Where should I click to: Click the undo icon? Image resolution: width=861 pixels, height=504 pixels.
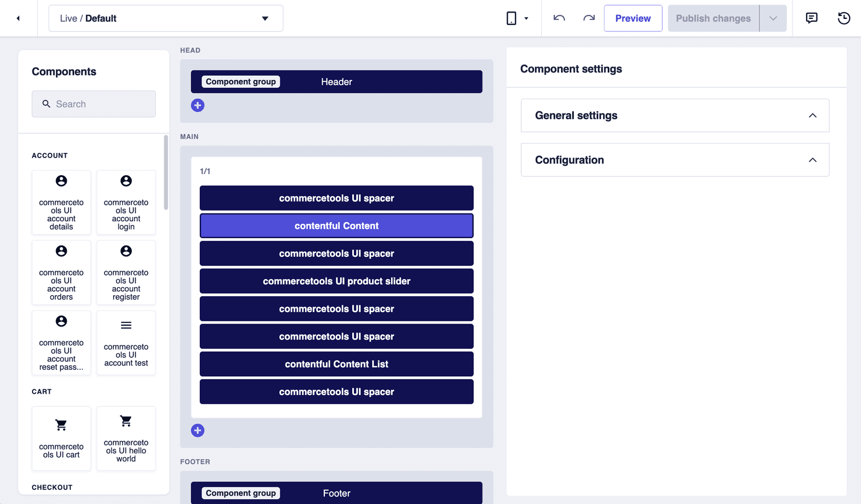point(558,18)
